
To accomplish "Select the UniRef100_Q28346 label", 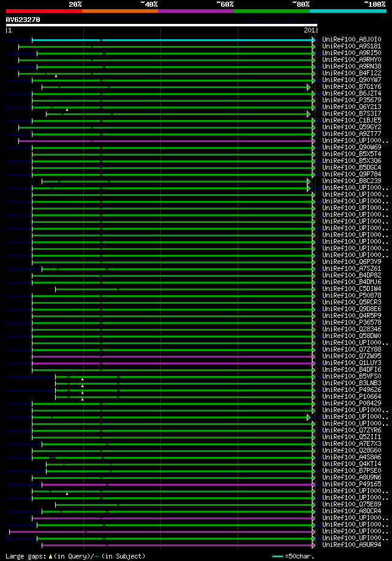I will (x=352, y=329).
